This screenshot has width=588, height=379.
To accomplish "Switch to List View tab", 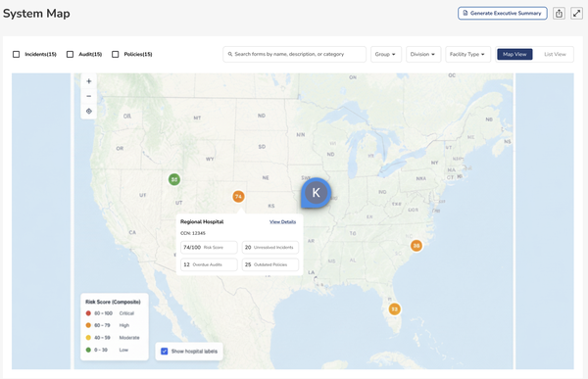I will point(555,55).
